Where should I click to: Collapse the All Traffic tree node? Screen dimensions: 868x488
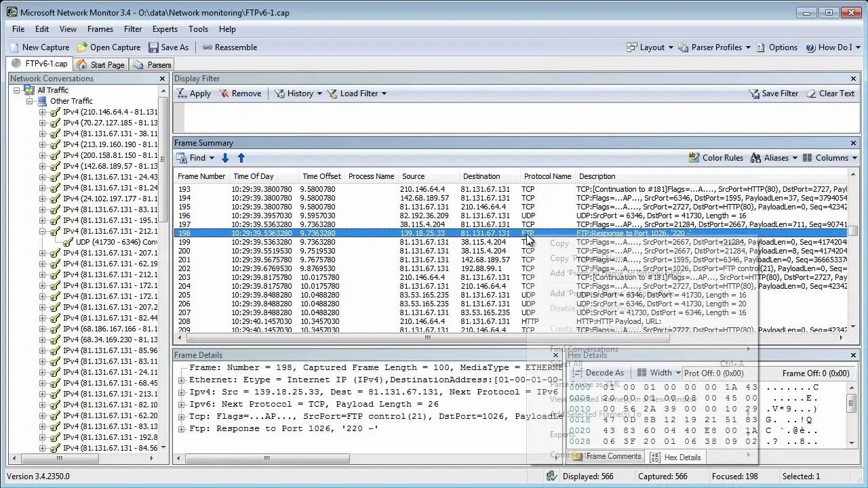tap(18, 90)
